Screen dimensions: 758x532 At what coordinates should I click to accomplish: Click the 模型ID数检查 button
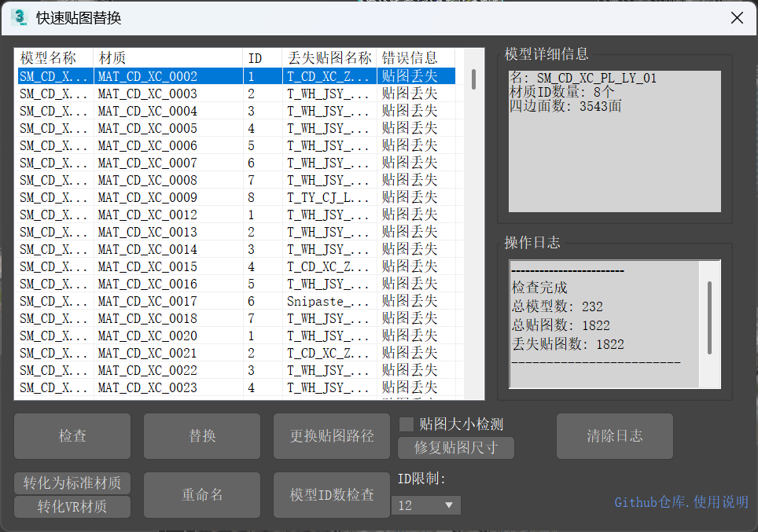tap(332, 495)
